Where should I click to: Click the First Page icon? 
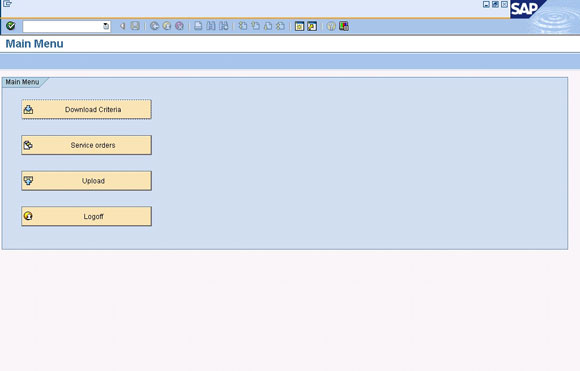pyautogui.click(x=243, y=26)
